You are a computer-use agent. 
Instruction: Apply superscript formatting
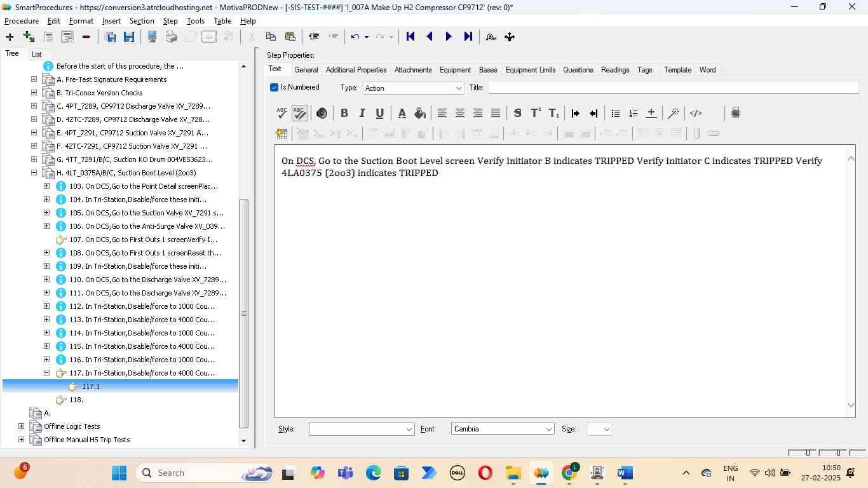point(536,113)
